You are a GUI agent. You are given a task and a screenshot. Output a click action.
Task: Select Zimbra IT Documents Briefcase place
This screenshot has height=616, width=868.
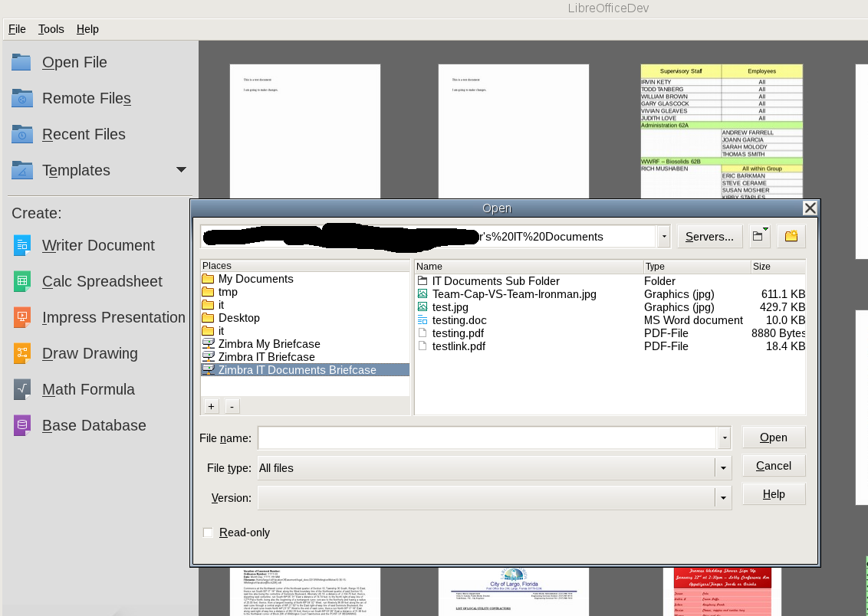(305, 370)
